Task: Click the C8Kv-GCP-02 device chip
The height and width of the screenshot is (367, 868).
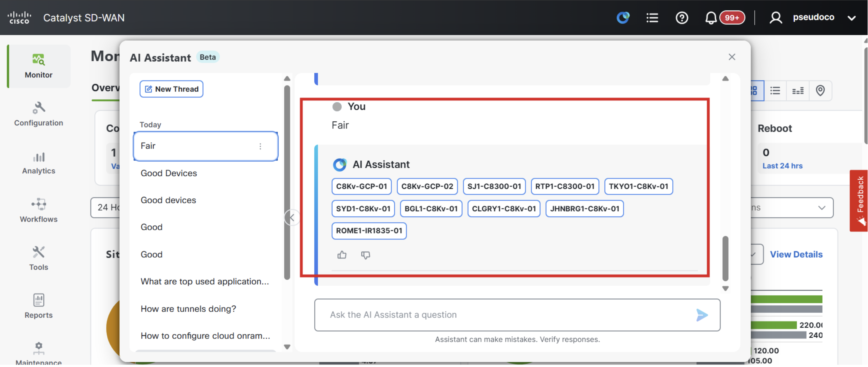Action: pyautogui.click(x=427, y=186)
